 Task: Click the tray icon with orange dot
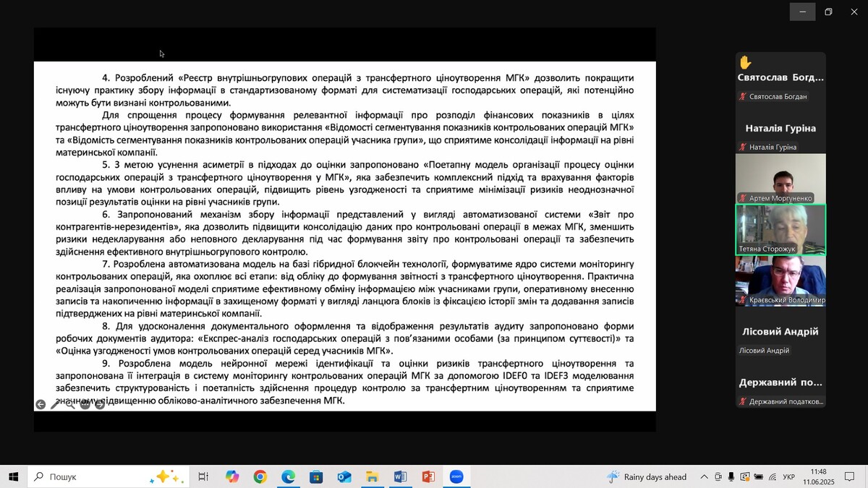click(x=745, y=477)
